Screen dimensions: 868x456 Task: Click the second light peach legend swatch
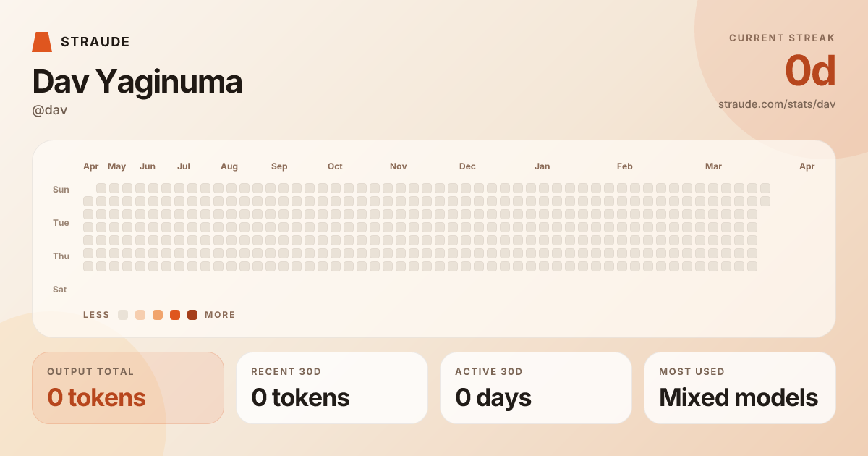coord(140,315)
